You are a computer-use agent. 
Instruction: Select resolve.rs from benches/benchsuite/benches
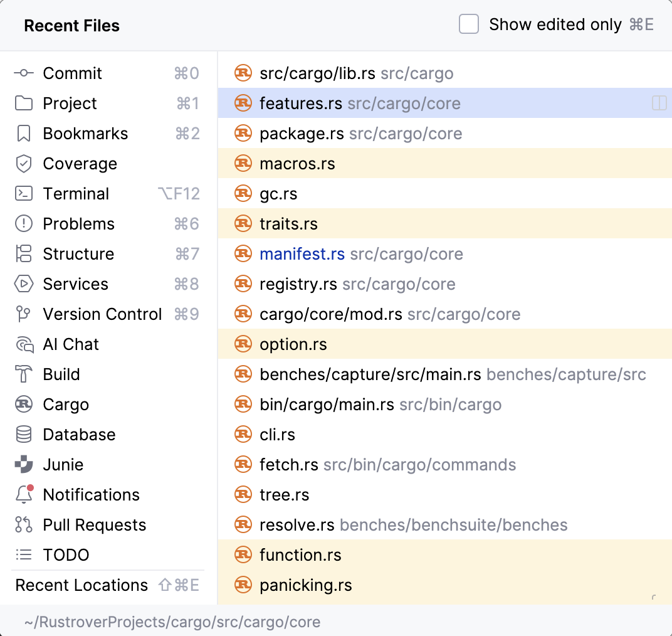[297, 525]
